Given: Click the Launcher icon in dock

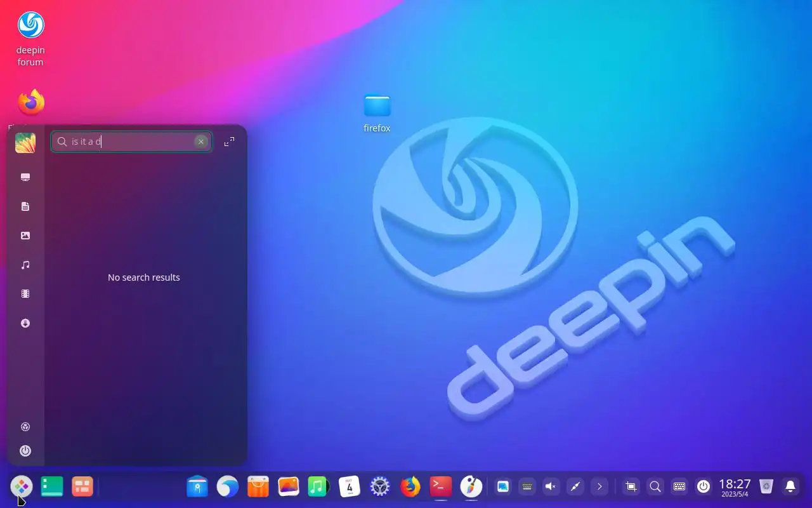Looking at the screenshot, I should click(x=22, y=487).
